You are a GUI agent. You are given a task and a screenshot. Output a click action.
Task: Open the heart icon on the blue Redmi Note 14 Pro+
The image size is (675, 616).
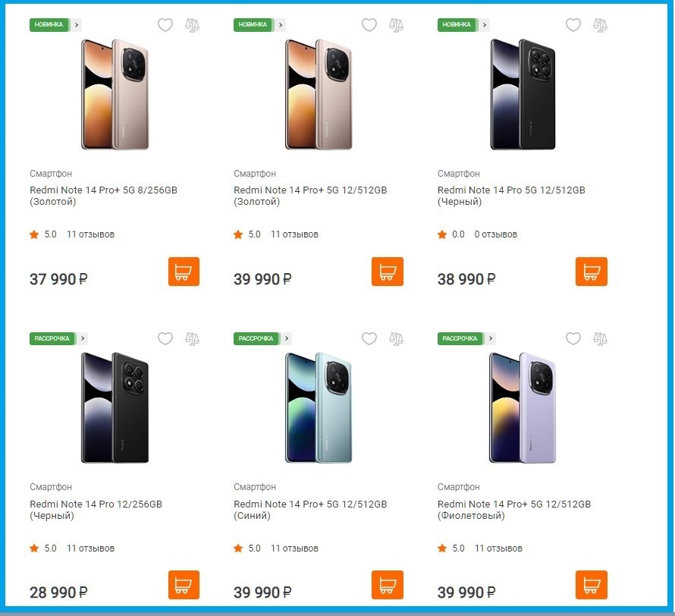coord(369,339)
